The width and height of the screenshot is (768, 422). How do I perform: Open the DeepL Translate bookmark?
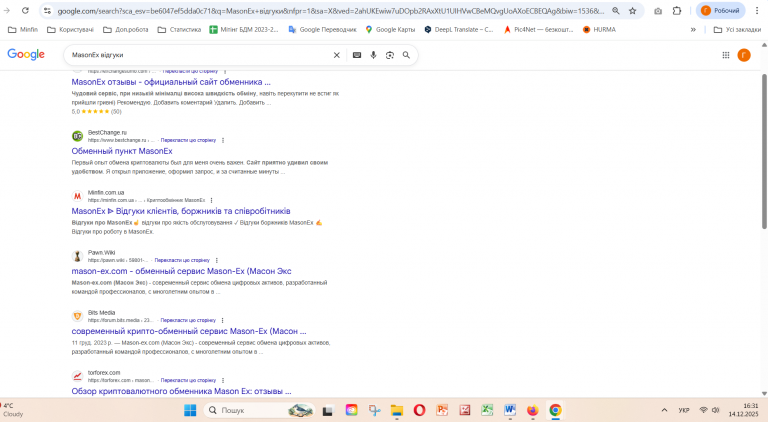pyautogui.click(x=459, y=29)
